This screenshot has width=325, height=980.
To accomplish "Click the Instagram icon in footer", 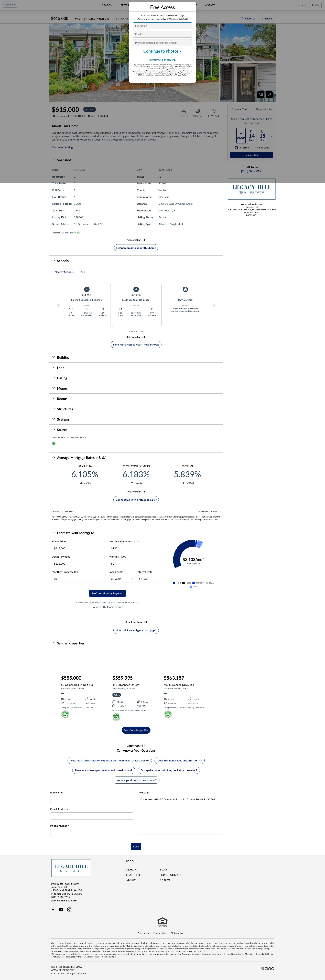I will [69, 909].
